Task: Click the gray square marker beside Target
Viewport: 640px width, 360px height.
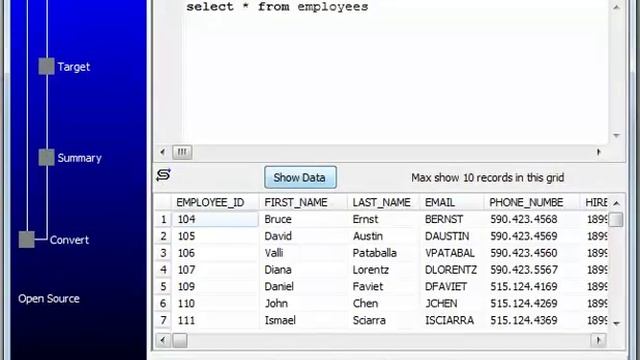Action: [47, 66]
